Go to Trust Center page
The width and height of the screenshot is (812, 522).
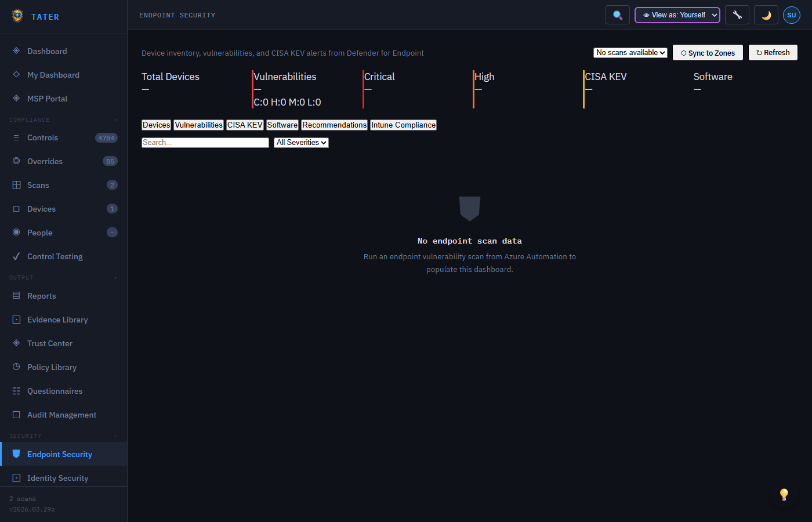pyautogui.click(x=64, y=343)
